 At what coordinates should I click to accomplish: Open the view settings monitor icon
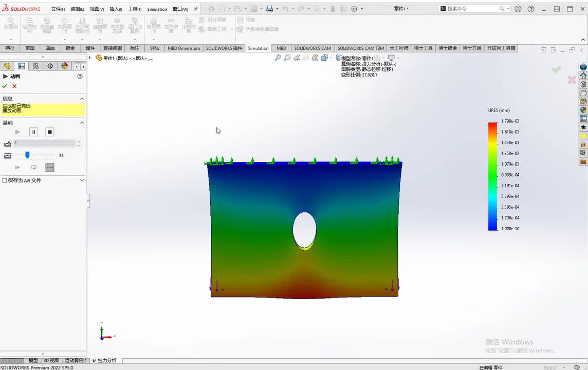click(x=391, y=58)
